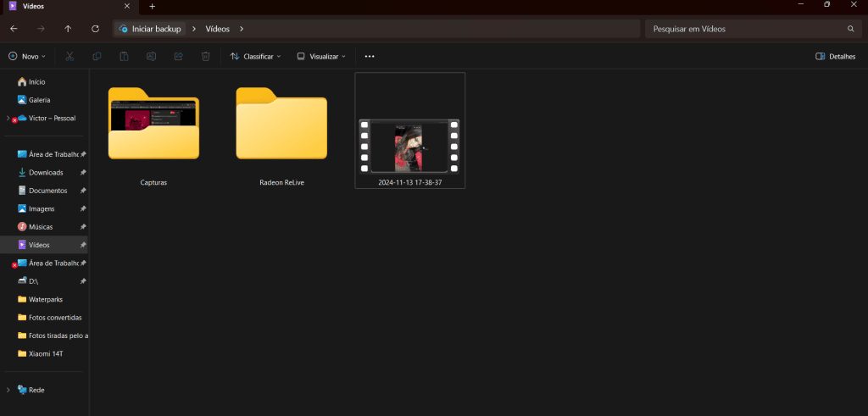
Task: Select the 2024-11-13 17-38-37 video thumbnail
Action: [x=409, y=147]
